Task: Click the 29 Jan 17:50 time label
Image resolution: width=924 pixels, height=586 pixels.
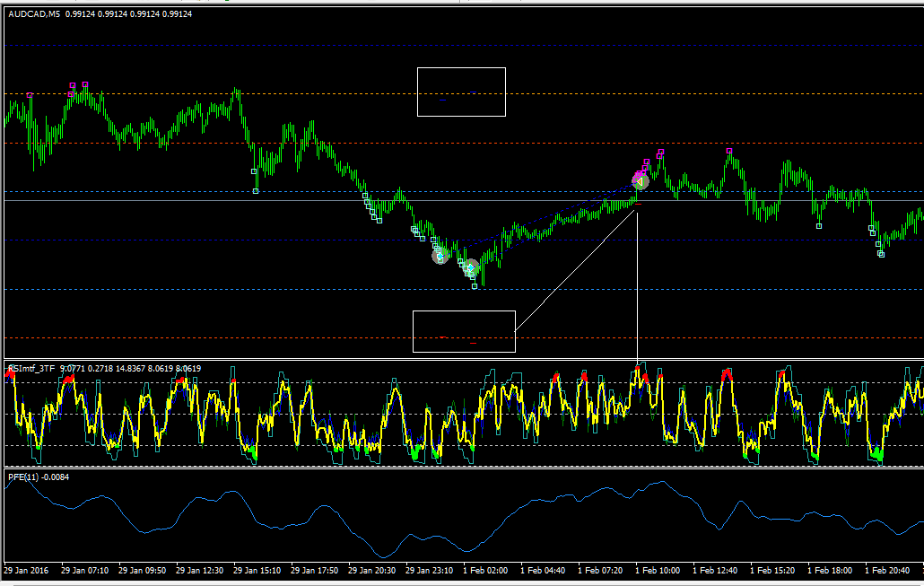Action: (x=314, y=571)
